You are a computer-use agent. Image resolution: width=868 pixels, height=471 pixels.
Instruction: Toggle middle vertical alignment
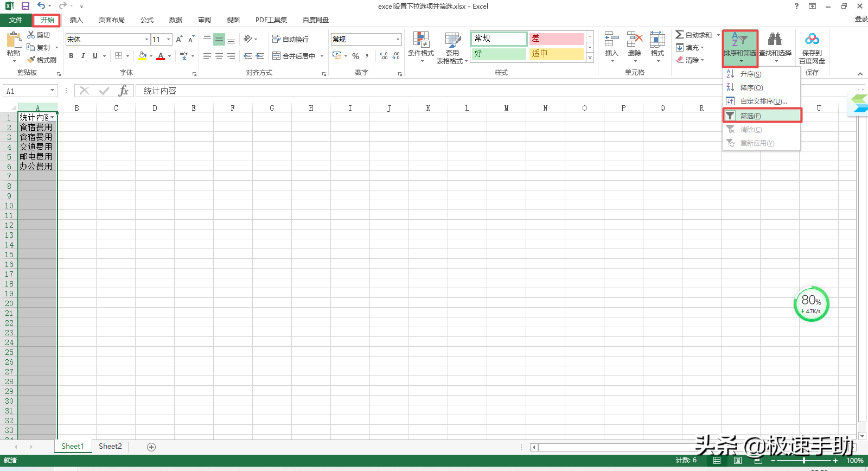click(x=219, y=39)
